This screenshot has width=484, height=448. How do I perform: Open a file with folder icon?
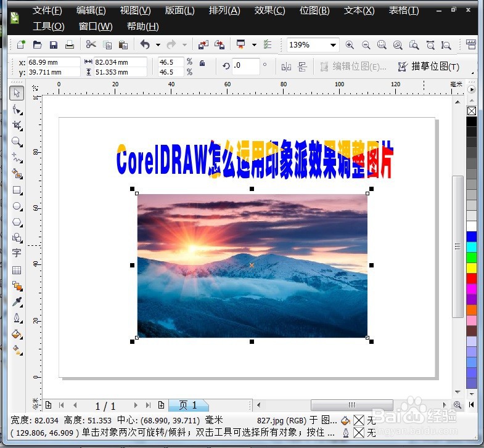click(38, 45)
